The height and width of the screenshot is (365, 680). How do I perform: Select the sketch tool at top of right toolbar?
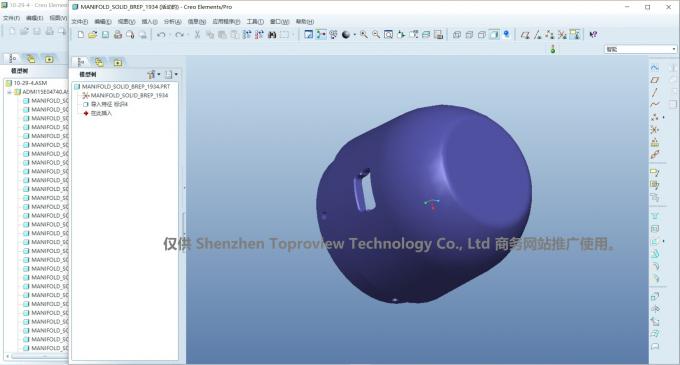click(x=655, y=68)
